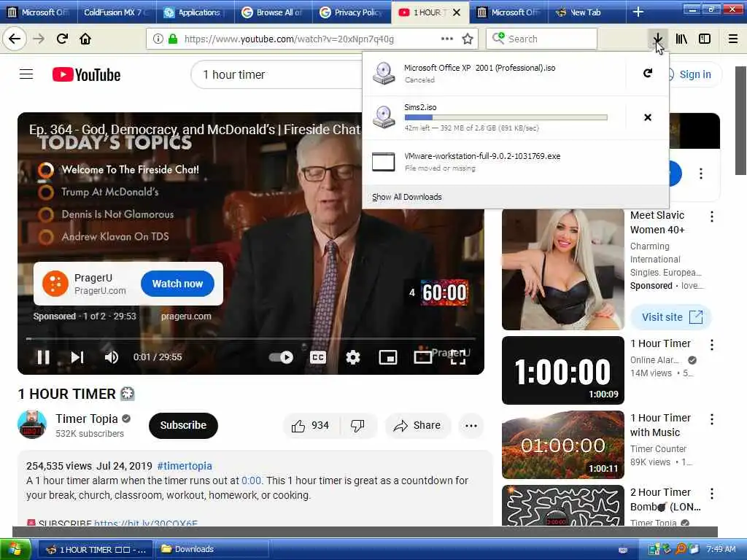Switch to theater mode

[422, 357]
